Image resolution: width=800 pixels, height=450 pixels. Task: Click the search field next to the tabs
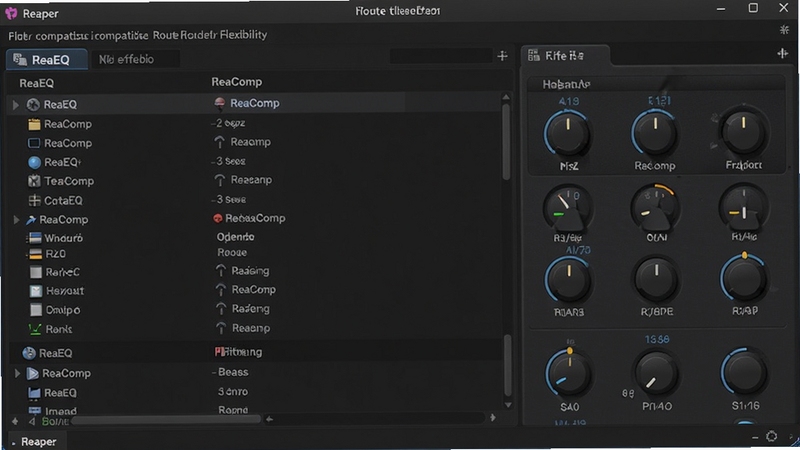click(441, 56)
